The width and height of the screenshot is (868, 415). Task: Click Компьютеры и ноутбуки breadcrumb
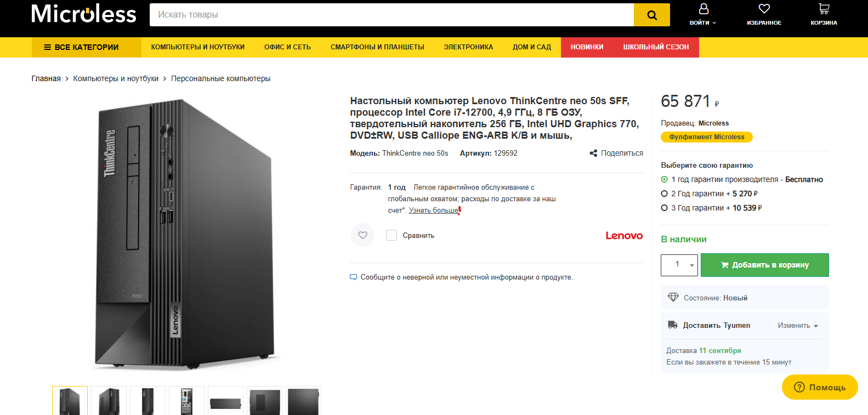tap(116, 78)
